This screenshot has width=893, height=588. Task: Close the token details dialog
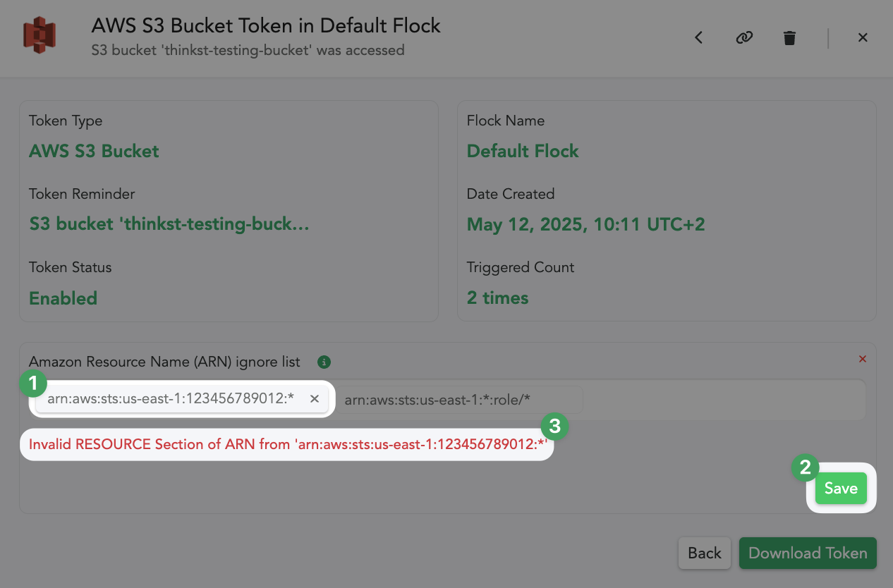point(863,37)
